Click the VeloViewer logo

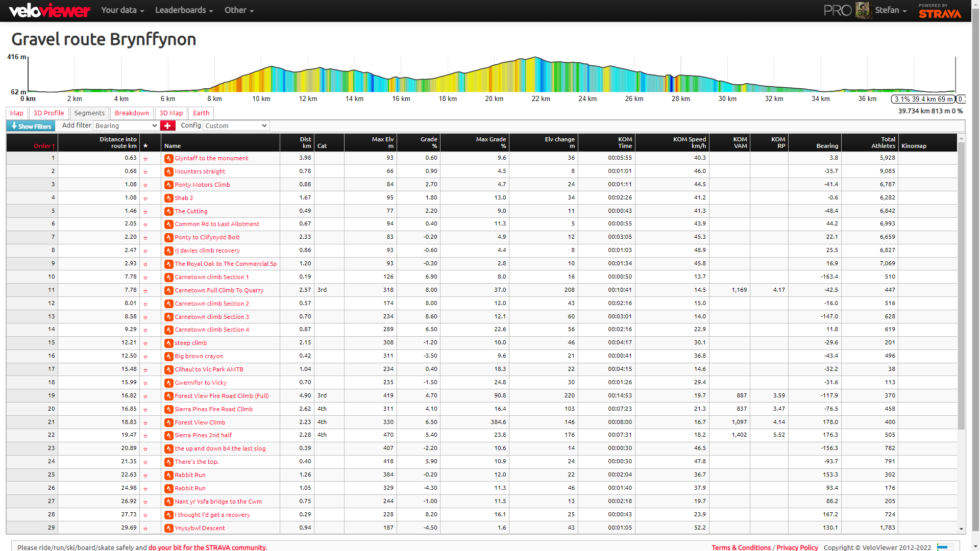coord(50,10)
